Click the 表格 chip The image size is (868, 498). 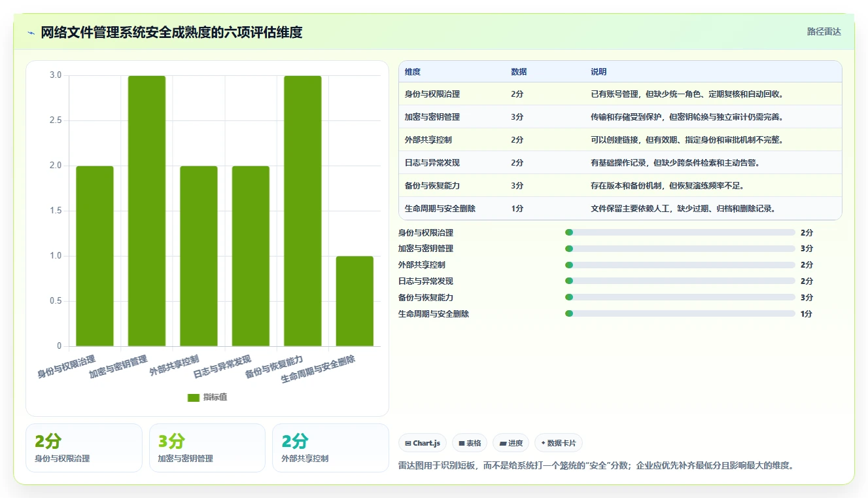[x=470, y=443]
